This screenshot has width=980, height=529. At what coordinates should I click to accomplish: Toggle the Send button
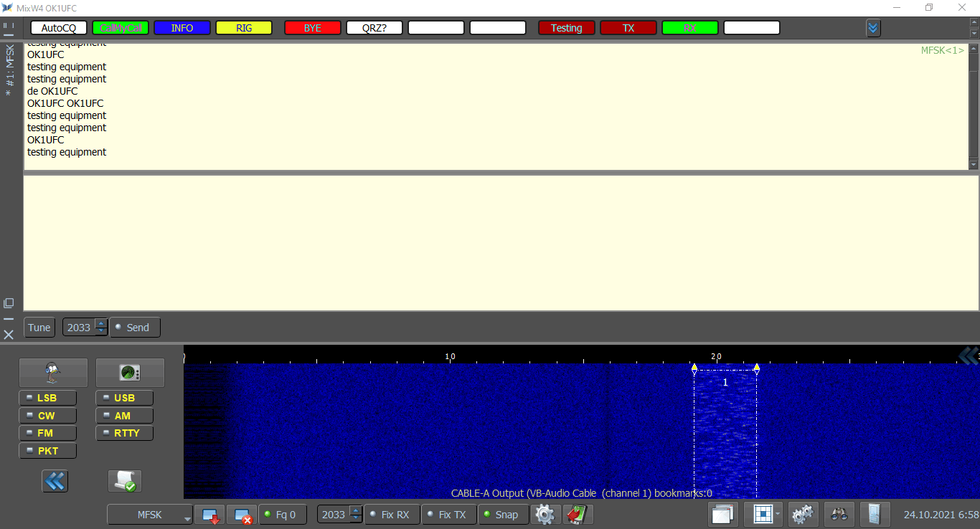(135, 328)
